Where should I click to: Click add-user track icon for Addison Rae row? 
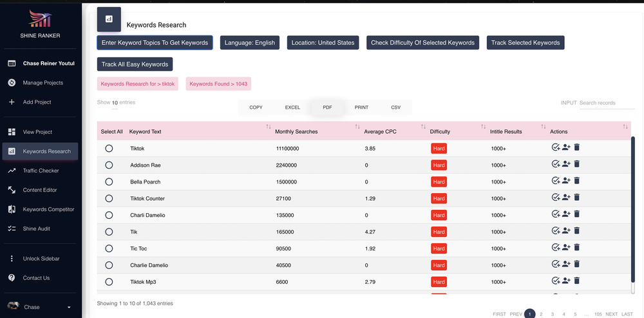click(x=566, y=164)
